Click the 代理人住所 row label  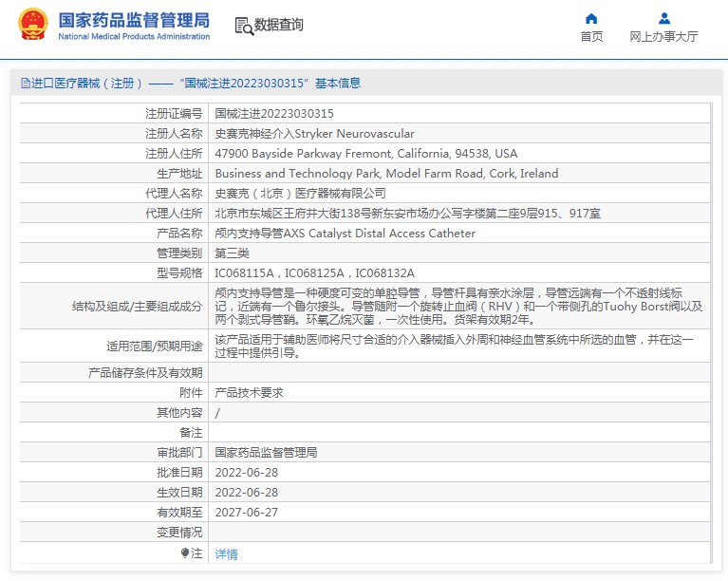[174, 214]
